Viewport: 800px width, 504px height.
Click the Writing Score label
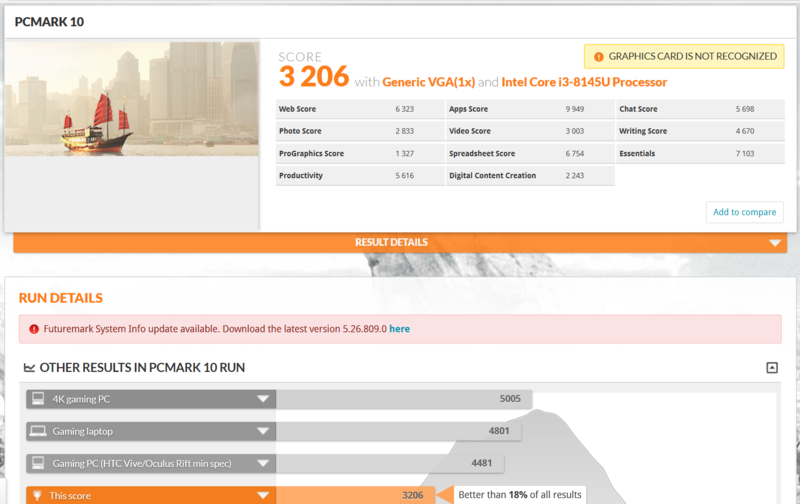pos(643,131)
